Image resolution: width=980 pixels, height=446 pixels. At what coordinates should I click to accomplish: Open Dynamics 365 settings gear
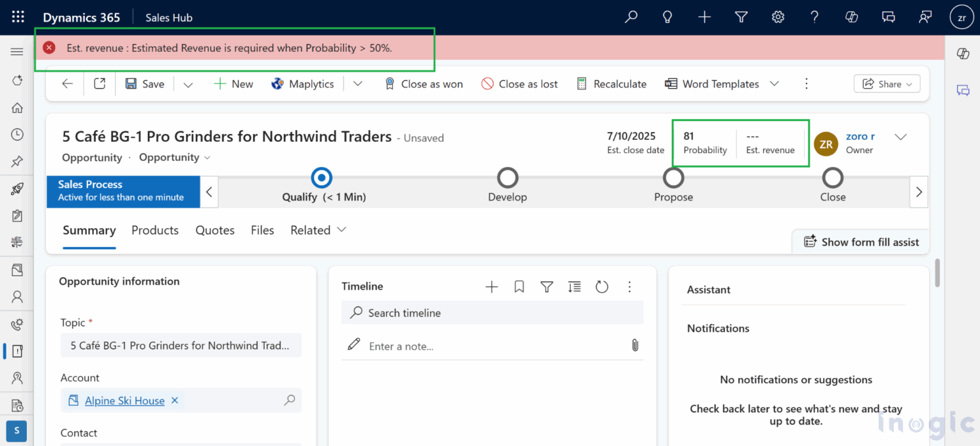pyautogui.click(x=778, y=17)
